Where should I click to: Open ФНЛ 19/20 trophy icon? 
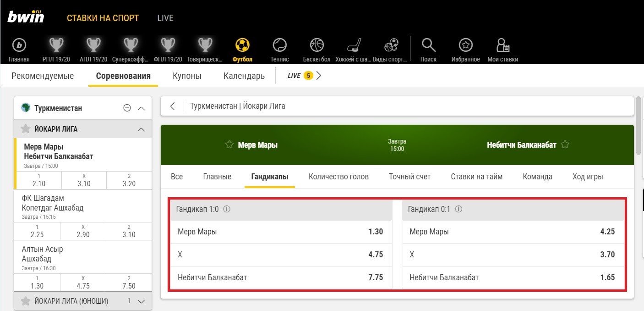[168, 45]
